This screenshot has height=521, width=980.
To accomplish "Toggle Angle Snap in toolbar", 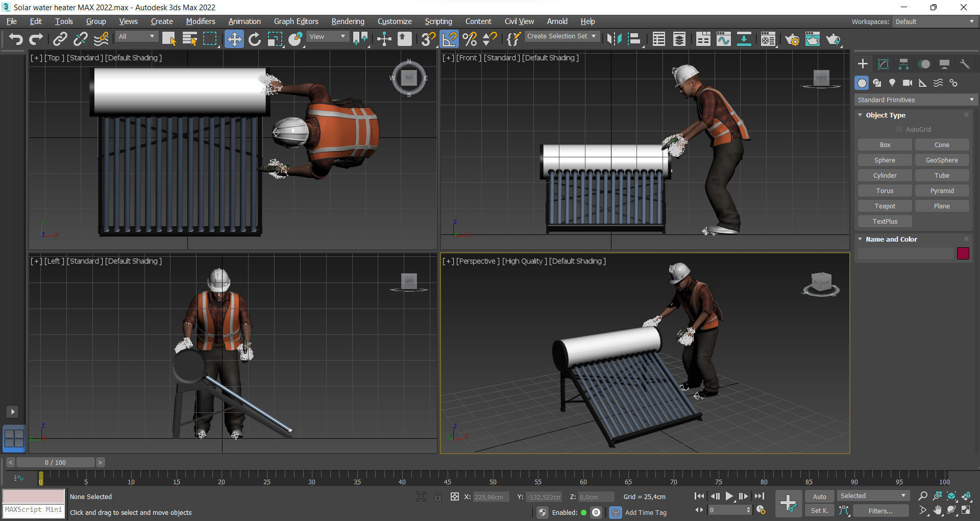I will click(450, 39).
